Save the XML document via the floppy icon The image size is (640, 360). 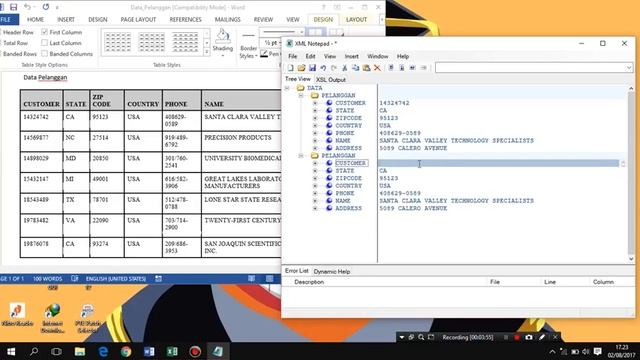coord(312,68)
